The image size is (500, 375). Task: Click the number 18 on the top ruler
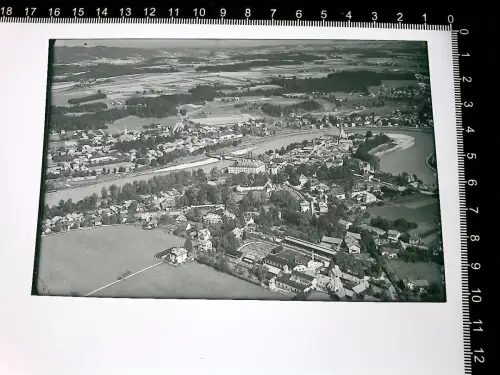[x=6, y=11]
